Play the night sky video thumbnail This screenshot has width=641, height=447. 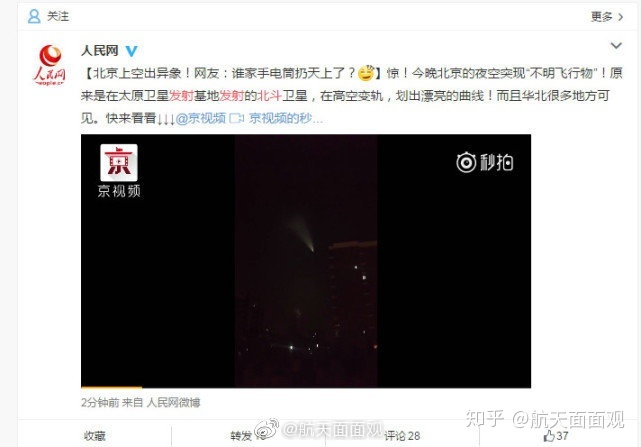306,261
